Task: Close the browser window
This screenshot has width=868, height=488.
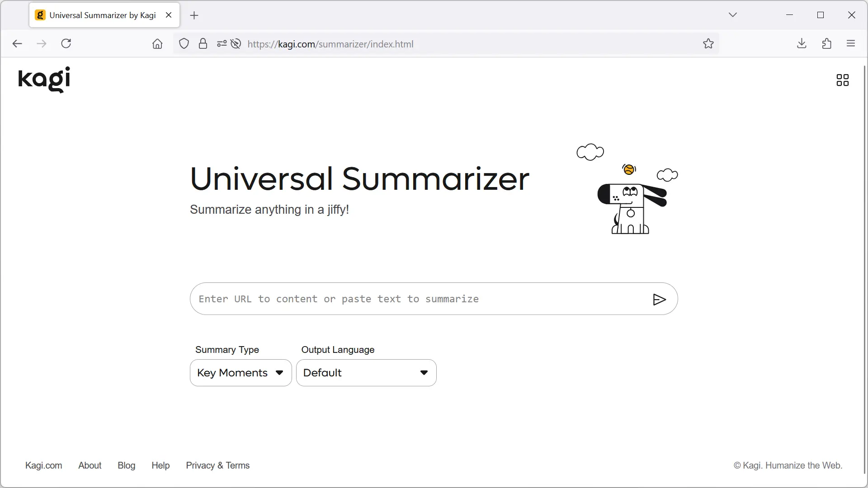Action: pyautogui.click(x=852, y=15)
